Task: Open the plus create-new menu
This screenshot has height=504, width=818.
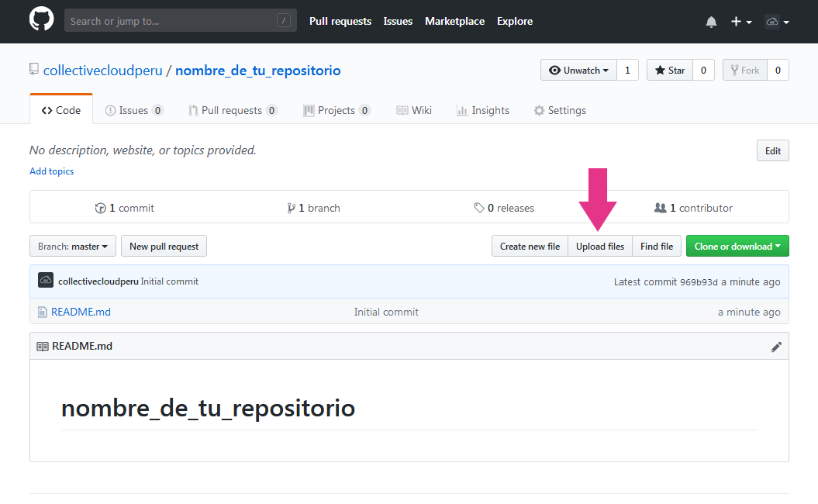Action: tap(740, 22)
